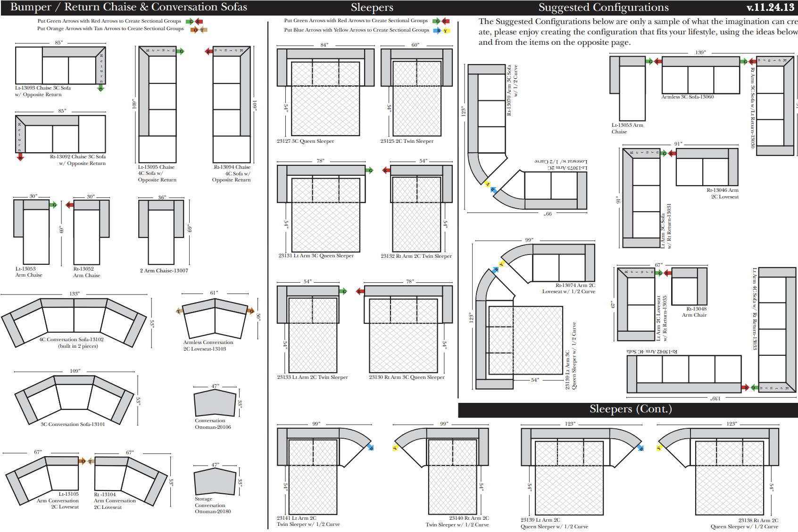
Task: Select the blue arrow on 23139 Queen Sleeper
Action: coord(640,448)
